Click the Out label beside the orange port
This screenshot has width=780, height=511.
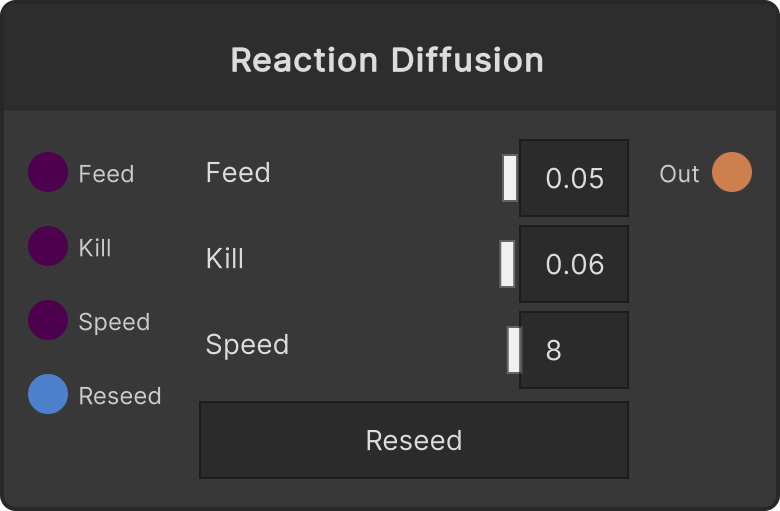tap(680, 174)
